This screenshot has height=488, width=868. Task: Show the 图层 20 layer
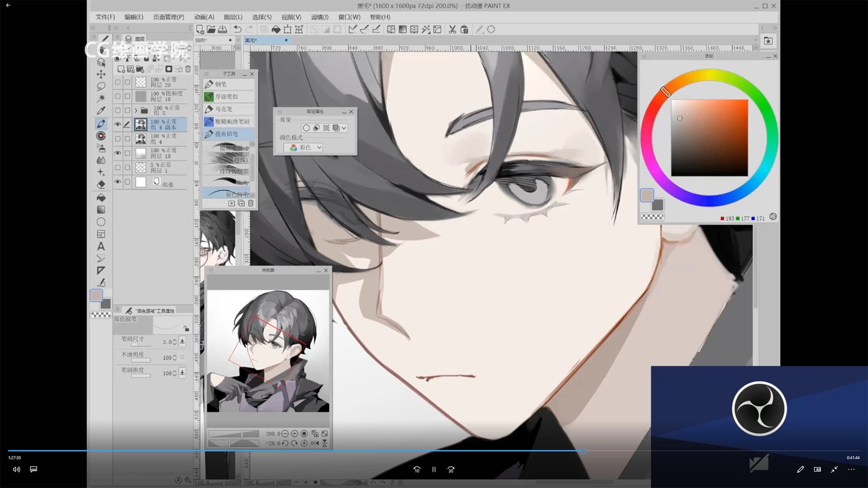[x=118, y=82]
